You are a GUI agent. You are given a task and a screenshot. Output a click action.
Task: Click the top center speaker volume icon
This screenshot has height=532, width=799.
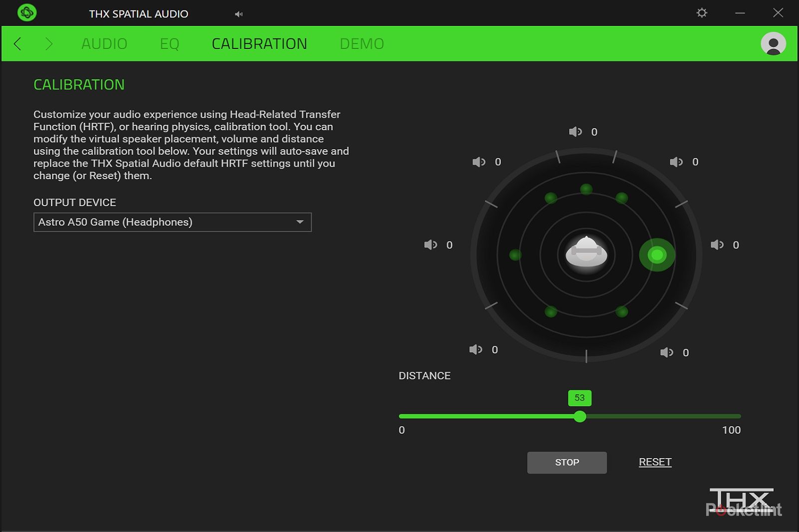click(575, 132)
